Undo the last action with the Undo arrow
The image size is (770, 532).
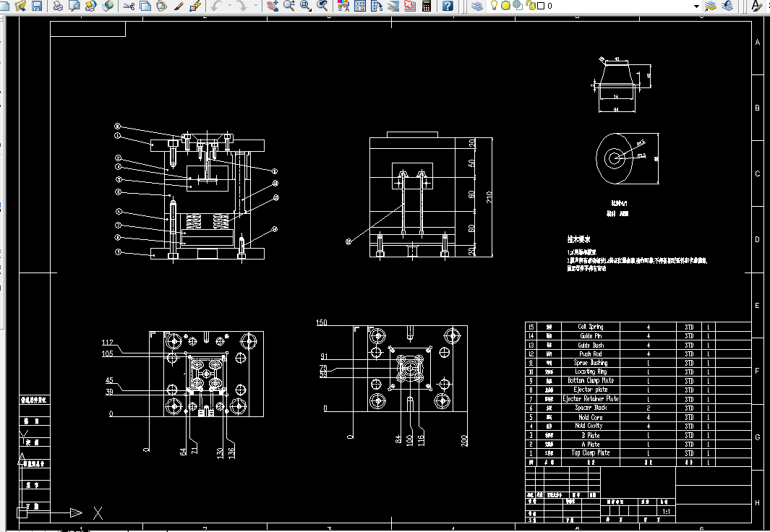coord(217,5)
